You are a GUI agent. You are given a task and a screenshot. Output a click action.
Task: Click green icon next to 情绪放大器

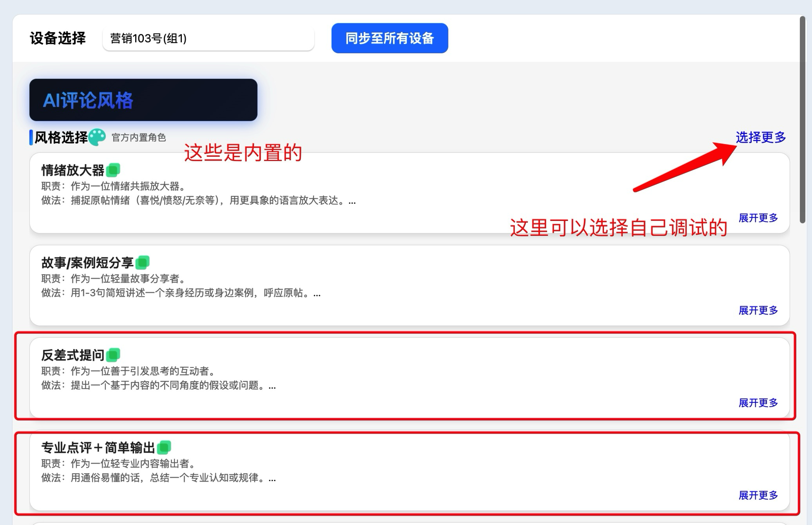point(113,170)
